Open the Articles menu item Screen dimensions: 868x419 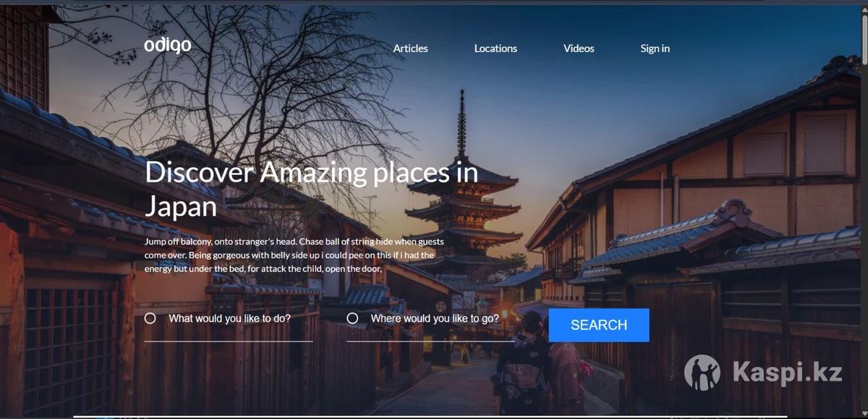(x=410, y=48)
